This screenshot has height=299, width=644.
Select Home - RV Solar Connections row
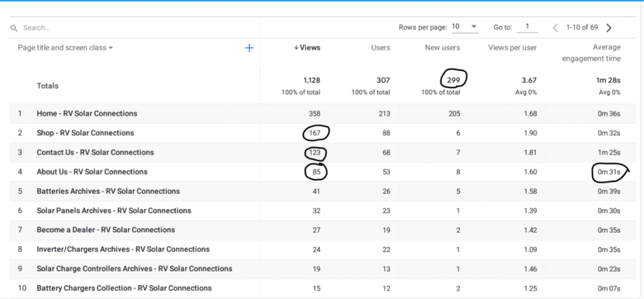(x=87, y=114)
